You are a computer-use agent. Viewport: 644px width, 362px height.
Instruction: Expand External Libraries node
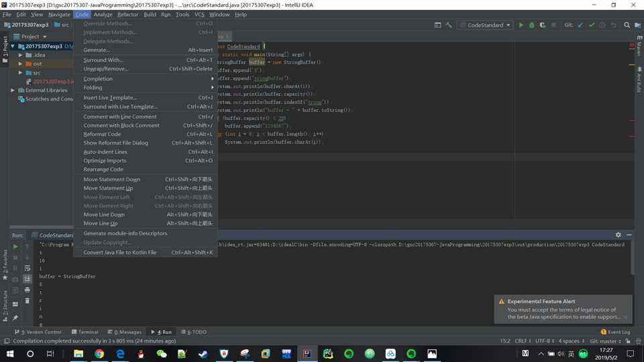(x=13, y=90)
